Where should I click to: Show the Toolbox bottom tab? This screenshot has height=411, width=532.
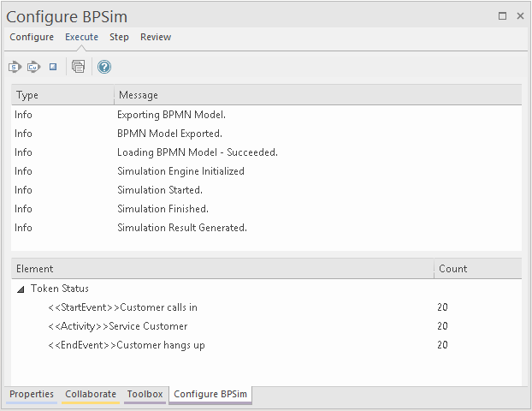click(145, 395)
